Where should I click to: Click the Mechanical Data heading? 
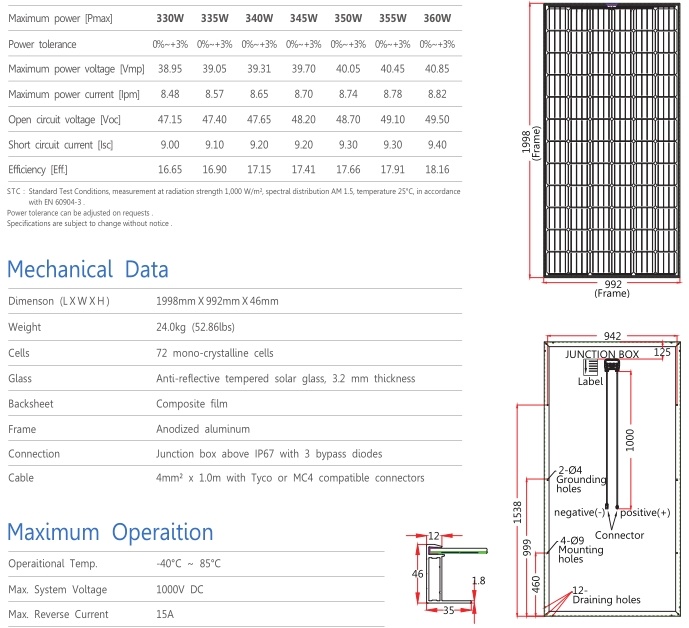click(x=88, y=269)
